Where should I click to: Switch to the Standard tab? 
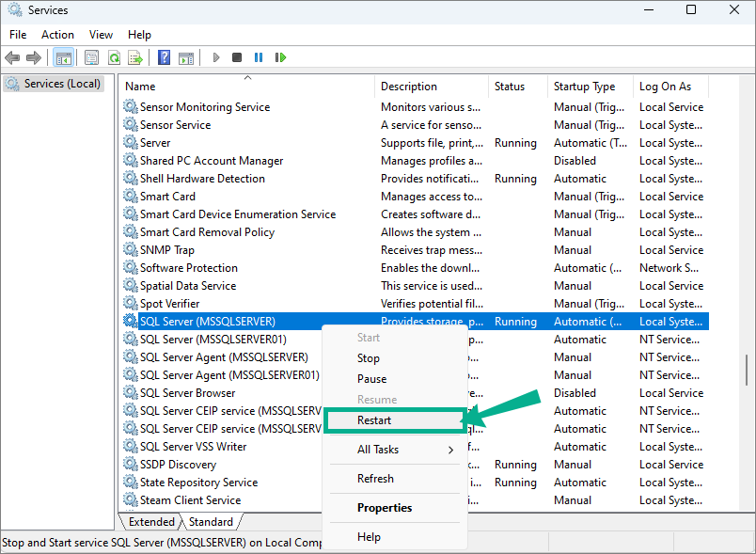click(211, 522)
